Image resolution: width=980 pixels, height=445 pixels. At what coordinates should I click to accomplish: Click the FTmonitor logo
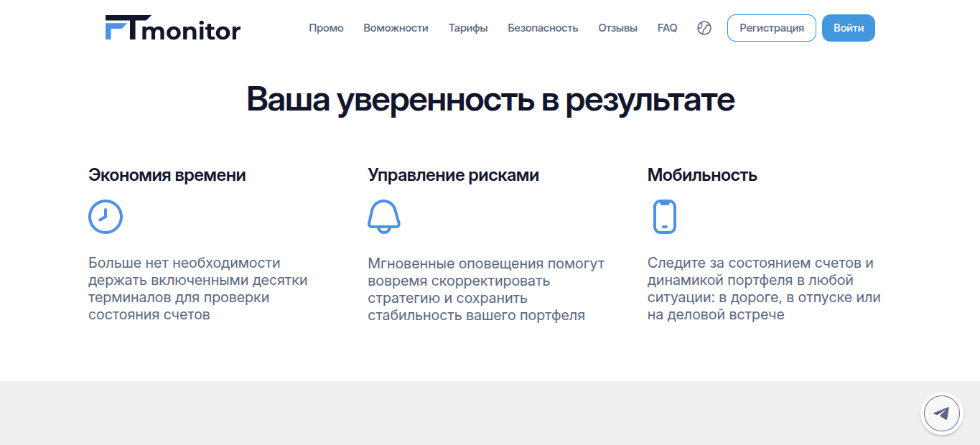pyautogui.click(x=172, y=28)
